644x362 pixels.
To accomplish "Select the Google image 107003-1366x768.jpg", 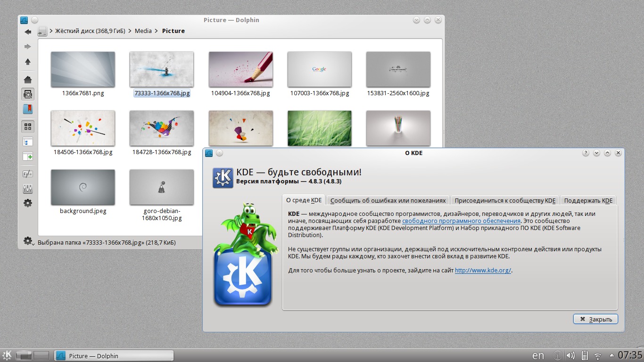I will tap(319, 70).
